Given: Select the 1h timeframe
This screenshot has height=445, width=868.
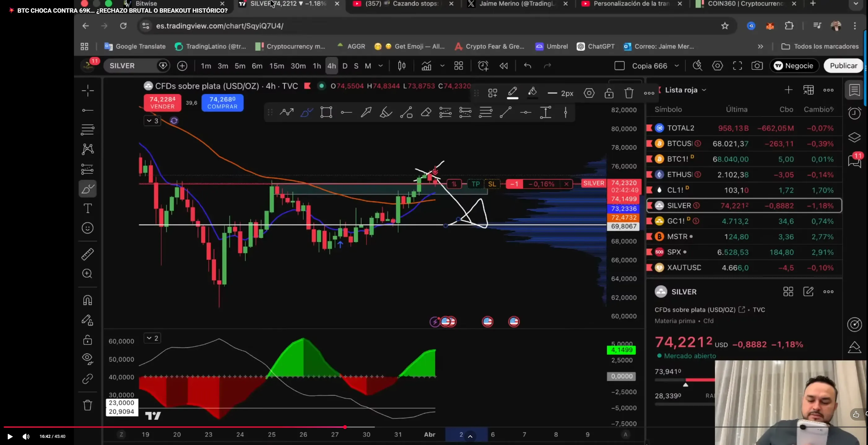Looking at the screenshot, I should (x=316, y=66).
